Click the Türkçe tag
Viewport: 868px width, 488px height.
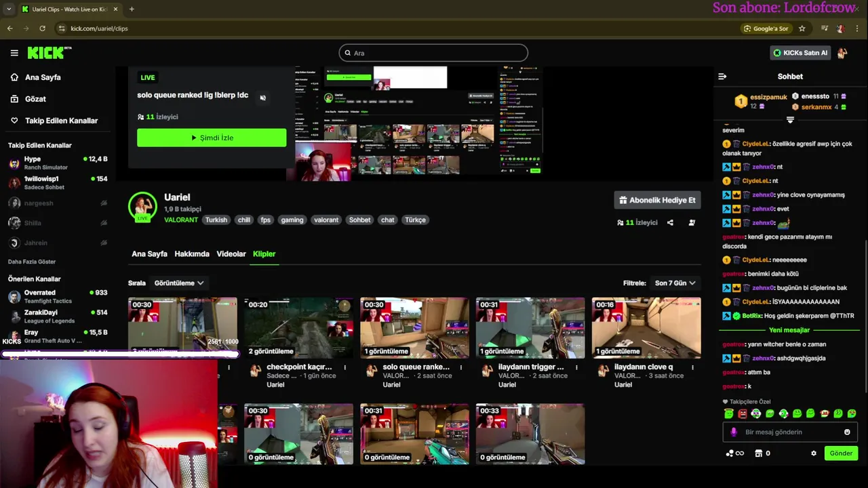(x=415, y=220)
